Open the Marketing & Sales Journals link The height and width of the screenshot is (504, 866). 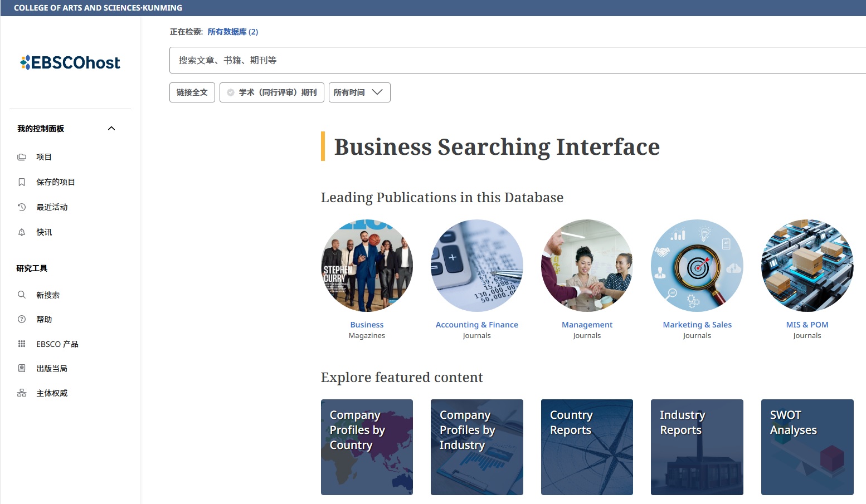point(697,325)
